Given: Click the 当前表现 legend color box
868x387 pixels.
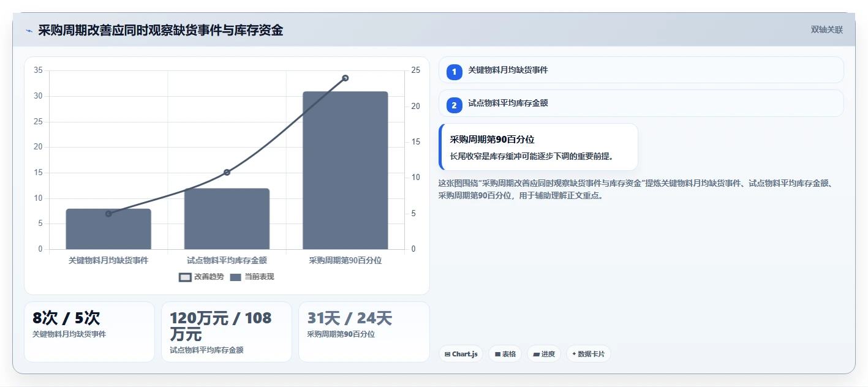Looking at the screenshot, I should pyautogui.click(x=236, y=277).
